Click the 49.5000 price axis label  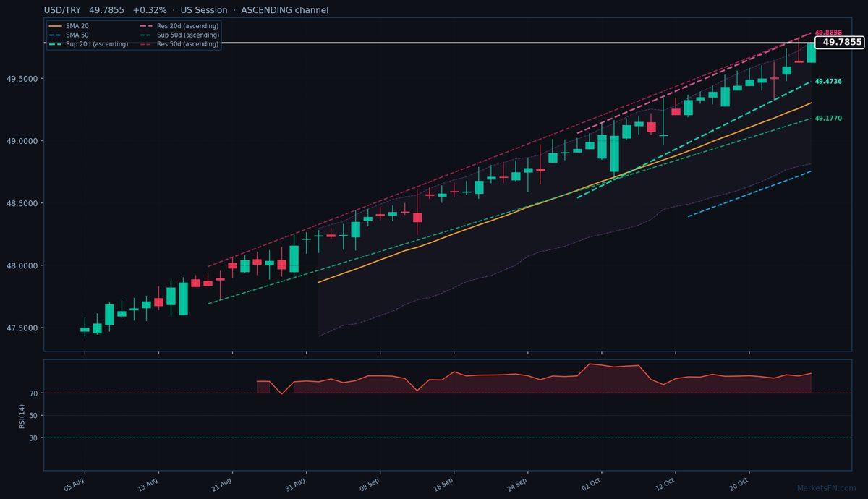click(22, 79)
